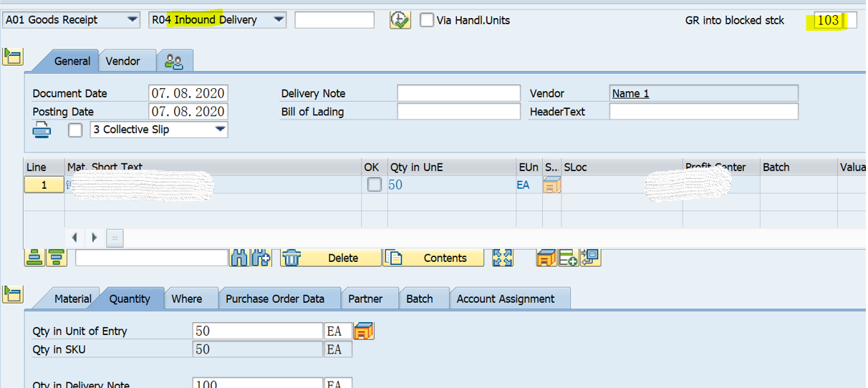Click the table scrollbar grip handle
Viewport: 868px width, 388px height.
click(x=115, y=238)
